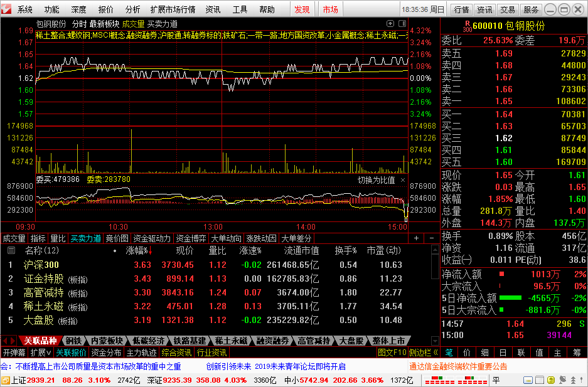The height and width of the screenshot is (387, 588).
Task: Open the dropdown arrow after the 整体上市 tab
Action: pyautogui.click(x=435, y=341)
